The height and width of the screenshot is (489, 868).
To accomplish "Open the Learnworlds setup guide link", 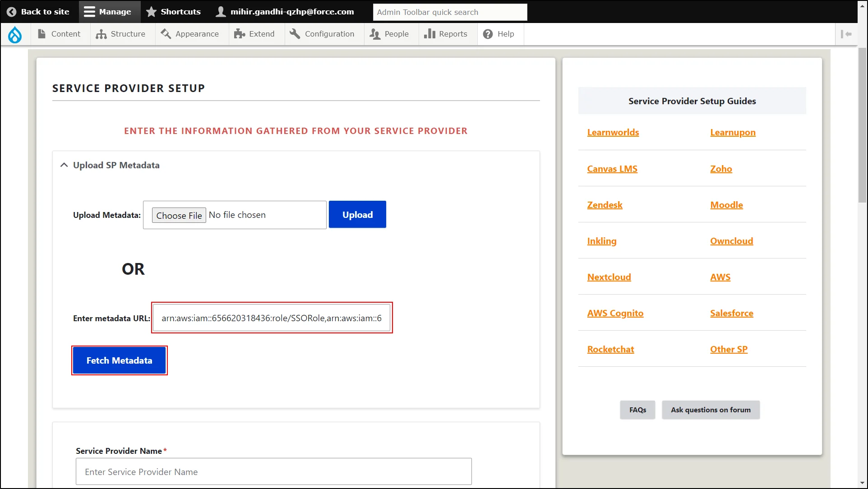I will point(613,132).
